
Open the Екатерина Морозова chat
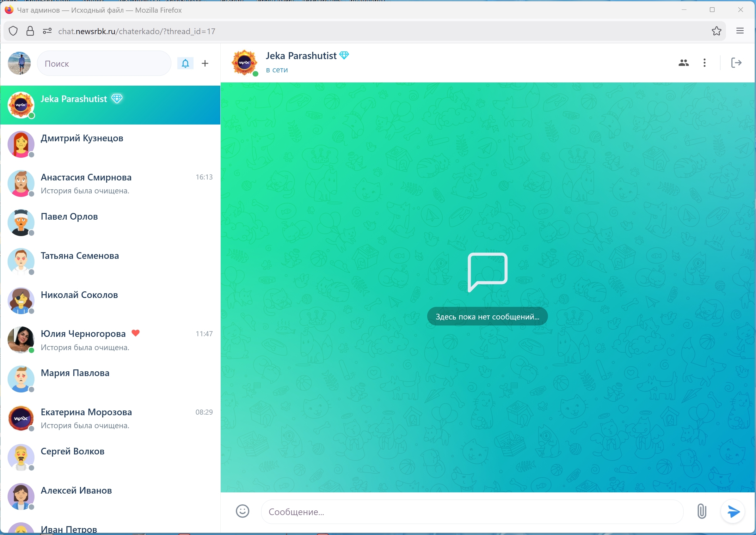[x=110, y=418]
